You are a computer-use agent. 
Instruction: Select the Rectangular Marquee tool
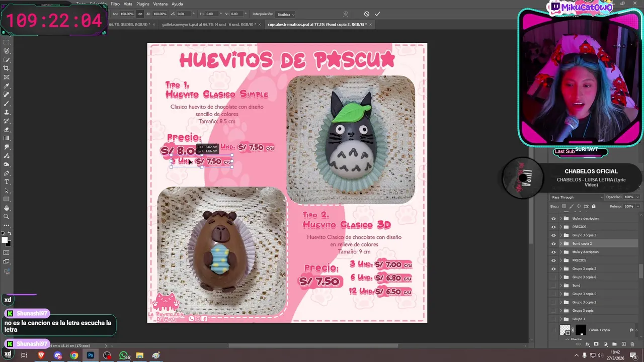point(7,42)
